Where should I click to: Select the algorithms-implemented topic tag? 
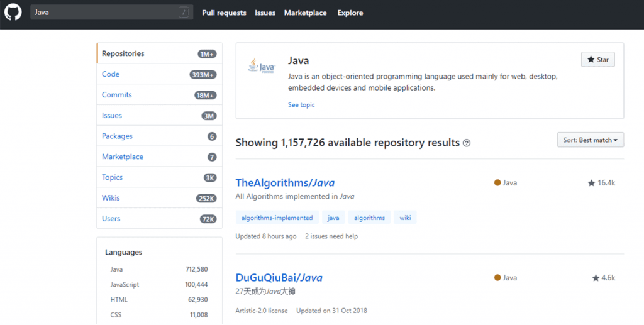(276, 218)
